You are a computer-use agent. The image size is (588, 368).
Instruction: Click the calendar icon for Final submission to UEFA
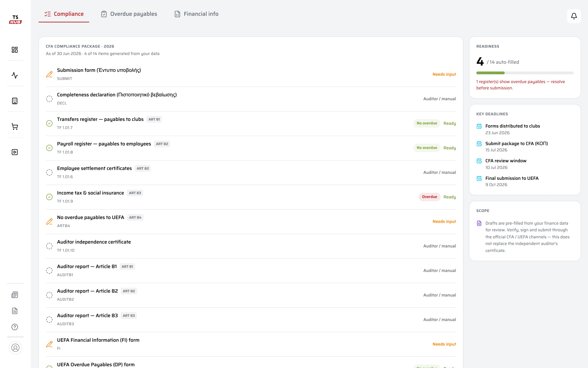479,178
